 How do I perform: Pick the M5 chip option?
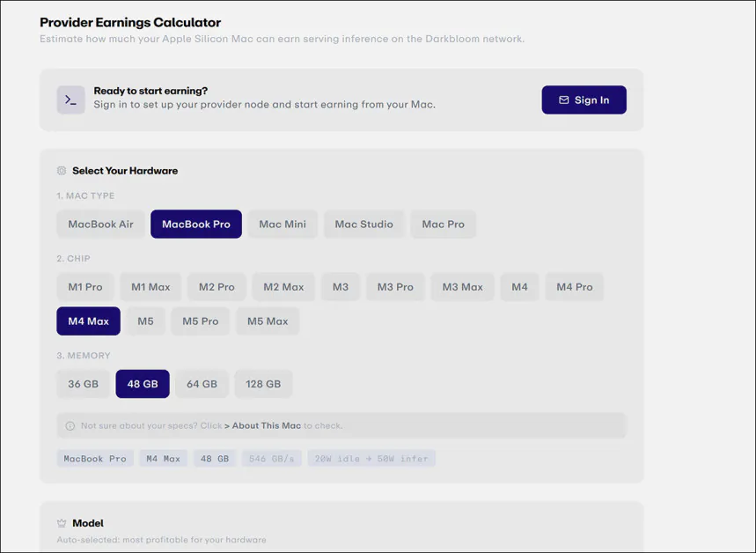tap(145, 321)
